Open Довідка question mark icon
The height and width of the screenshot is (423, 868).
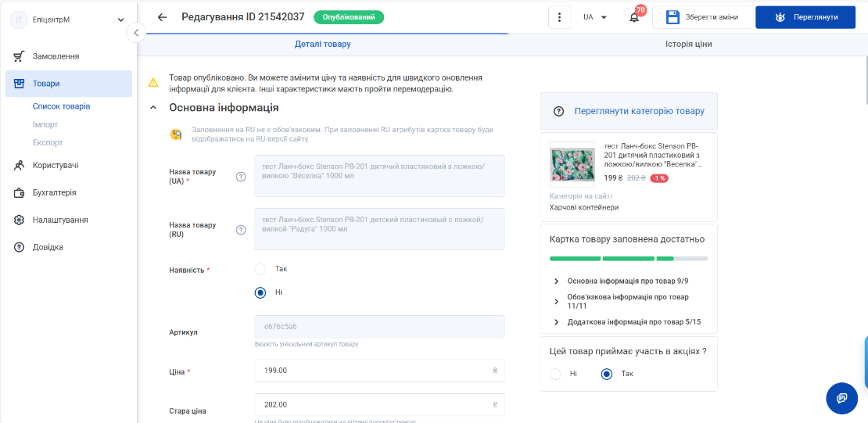pyautogui.click(x=19, y=247)
